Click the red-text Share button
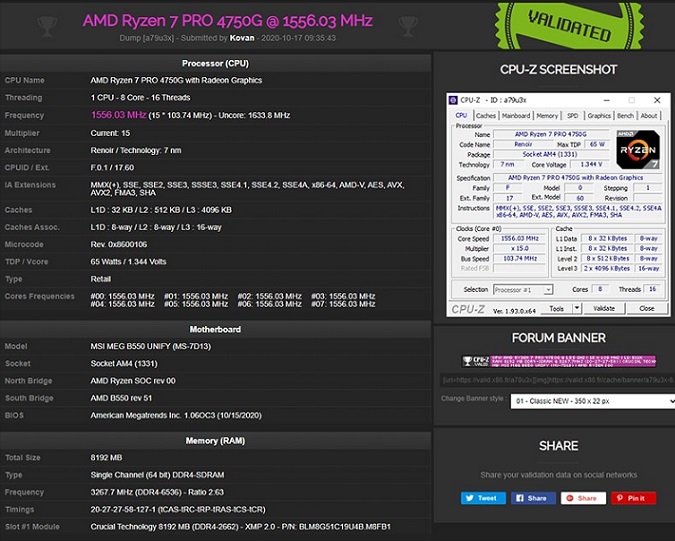675x541 pixels. pyautogui.click(x=583, y=498)
